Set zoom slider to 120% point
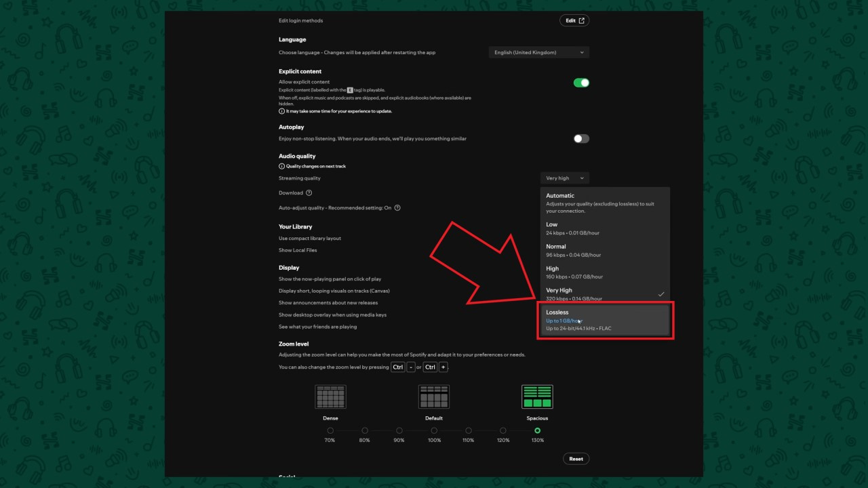Image resolution: width=868 pixels, height=488 pixels. (502, 430)
